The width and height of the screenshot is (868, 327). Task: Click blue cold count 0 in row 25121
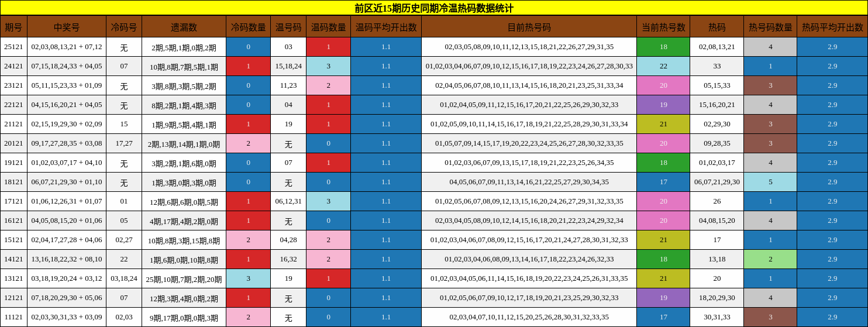point(248,47)
